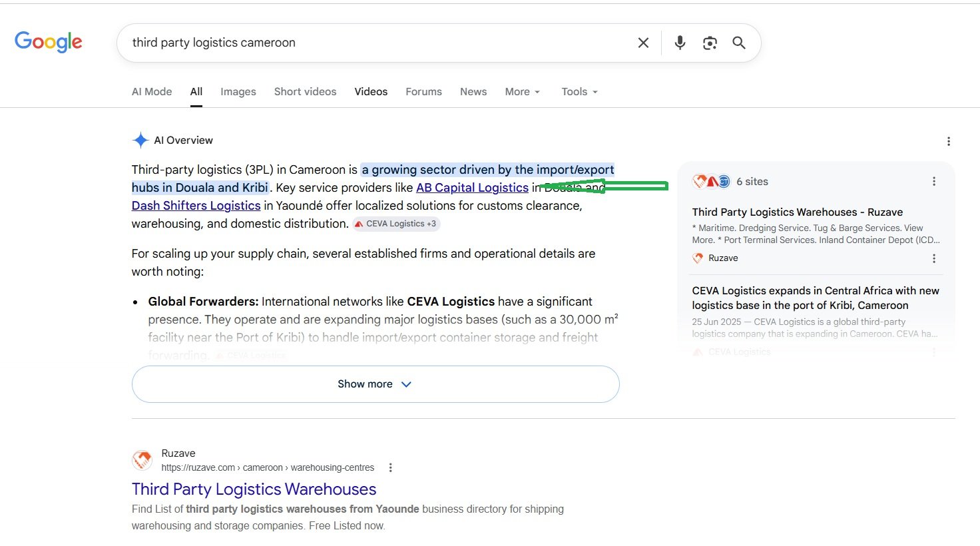
Task: Start voice search with the microphone icon
Action: click(x=680, y=43)
